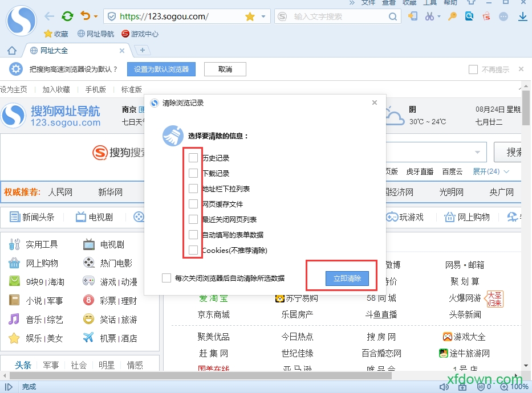Click inside the address bar

coord(171,17)
